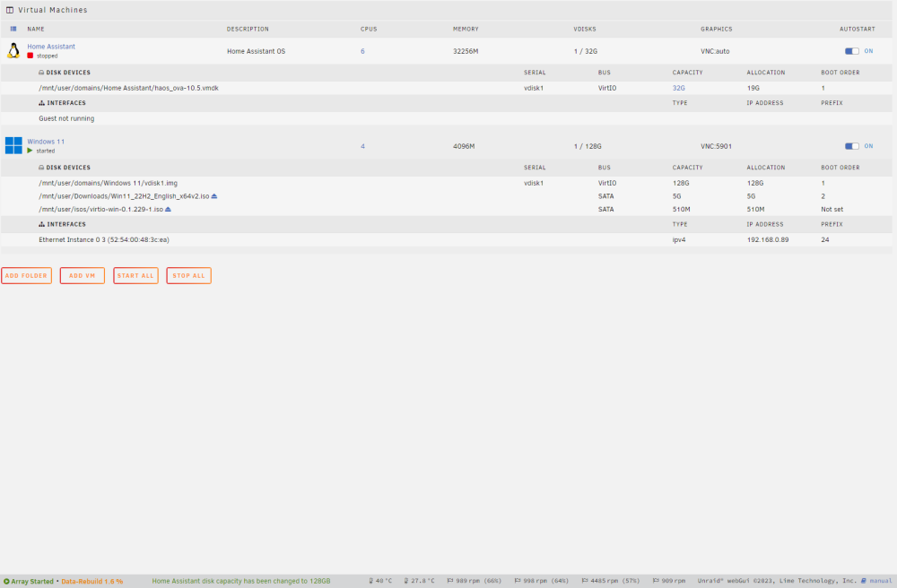
Task: Click the red stopped status icon
Action: pos(30,56)
